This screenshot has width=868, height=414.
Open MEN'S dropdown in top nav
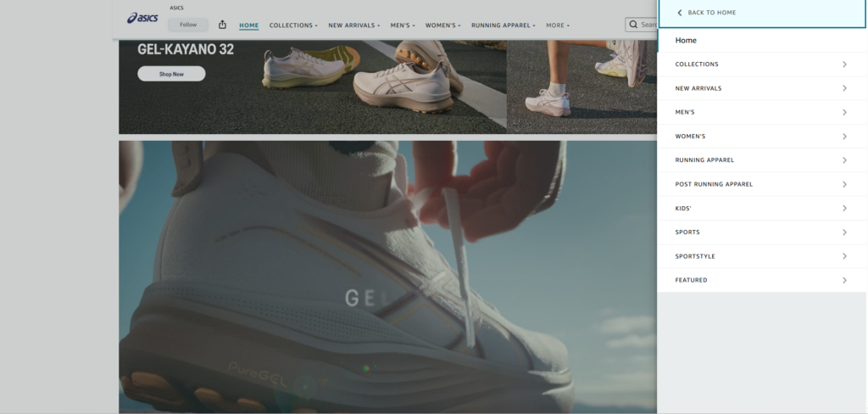(403, 25)
